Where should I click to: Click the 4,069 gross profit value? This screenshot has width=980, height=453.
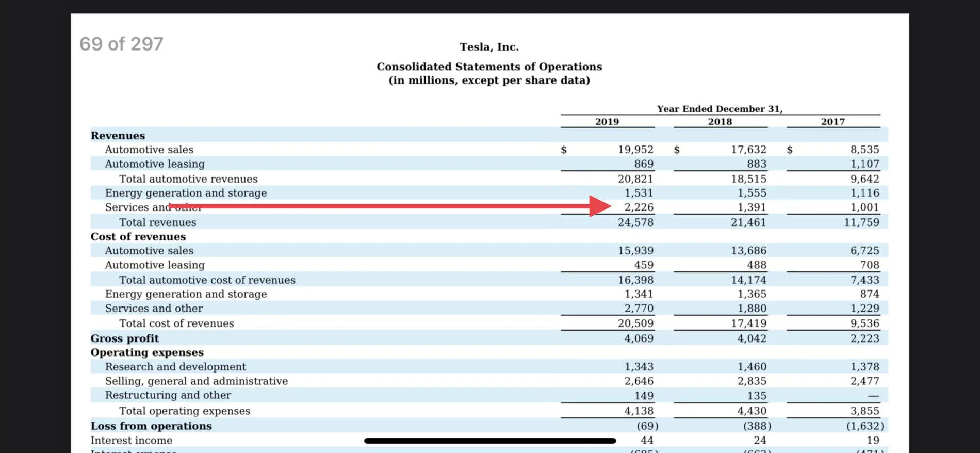pyautogui.click(x=639, y=338)
